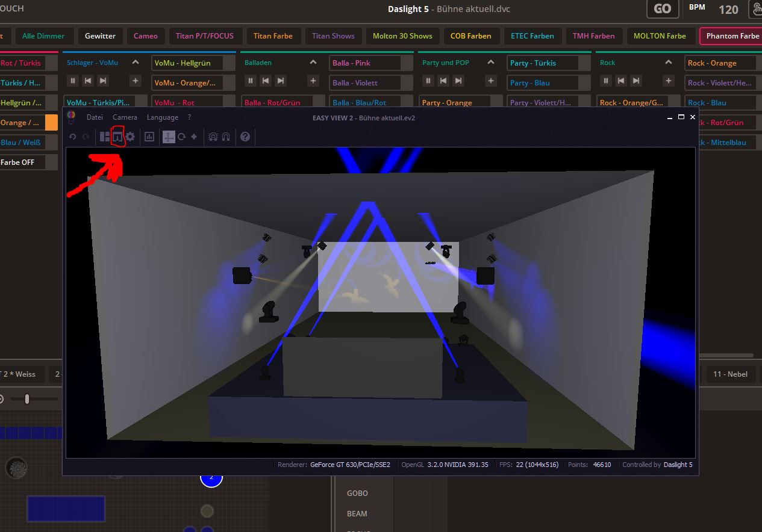Image resolution: width=762 pixels, height=532 pixels.
Task: Pause the Rock group
Action: click(x=606, y=81)
